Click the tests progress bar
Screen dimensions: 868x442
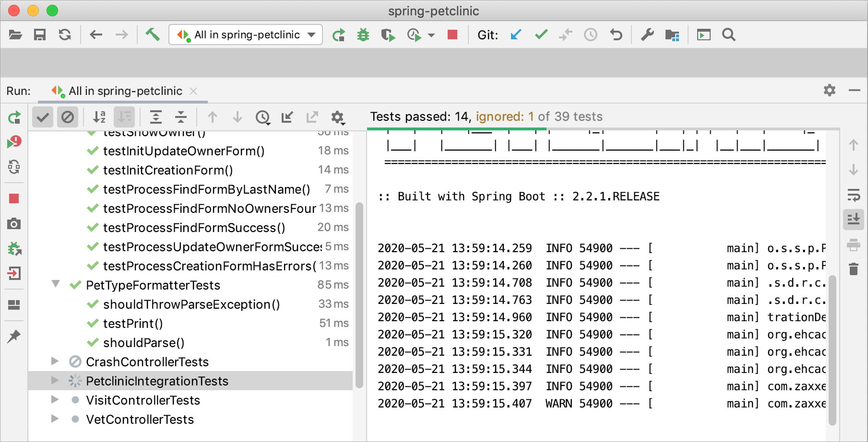603,129
